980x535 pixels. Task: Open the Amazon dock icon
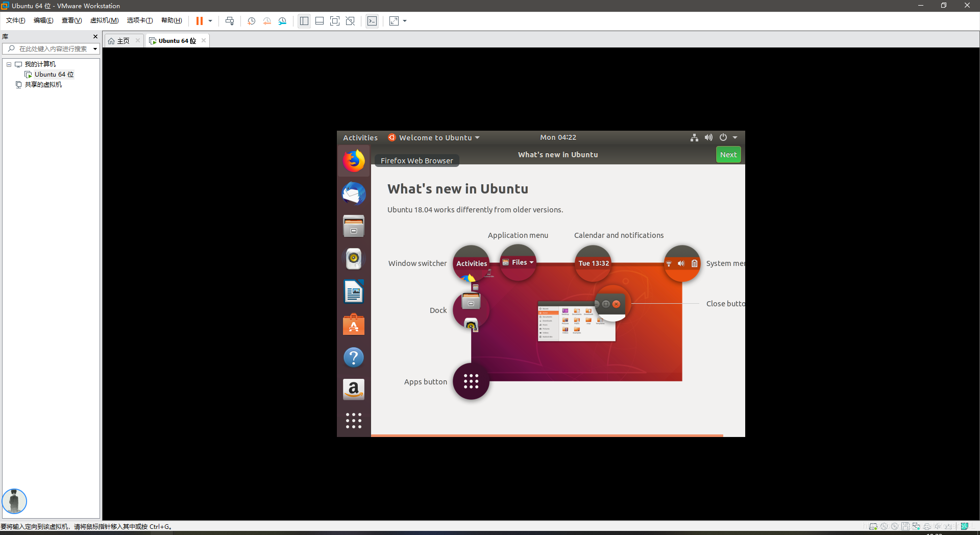[354, 390]
